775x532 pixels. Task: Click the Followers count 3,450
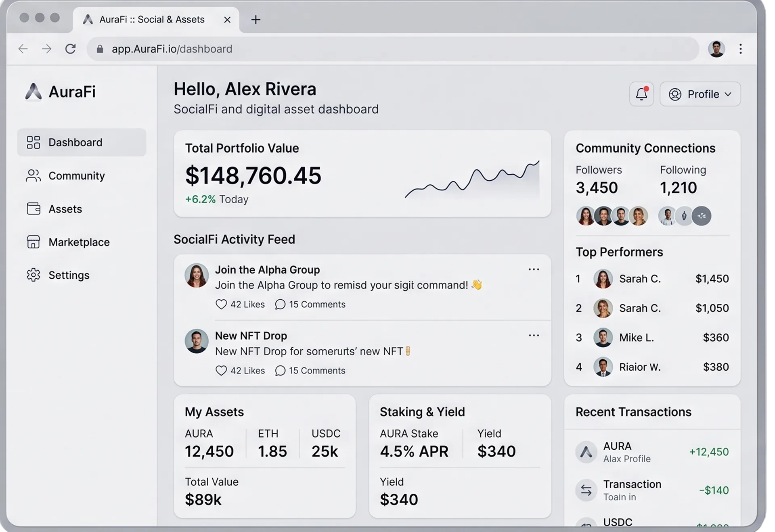(x=597, y=188)
